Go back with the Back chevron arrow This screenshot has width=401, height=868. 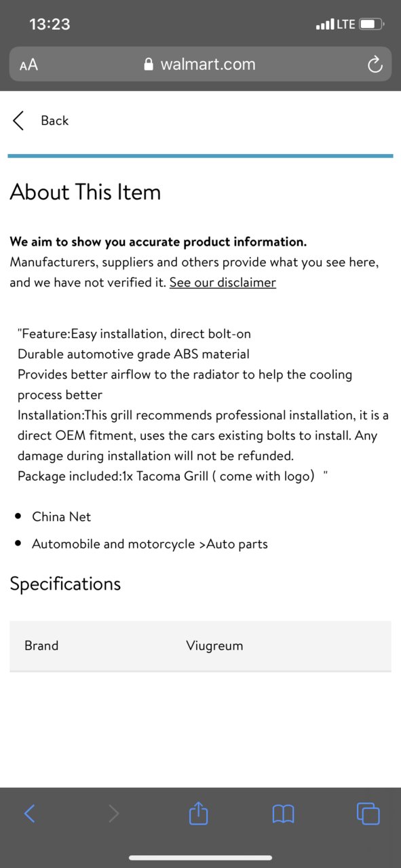pos(18,121)
